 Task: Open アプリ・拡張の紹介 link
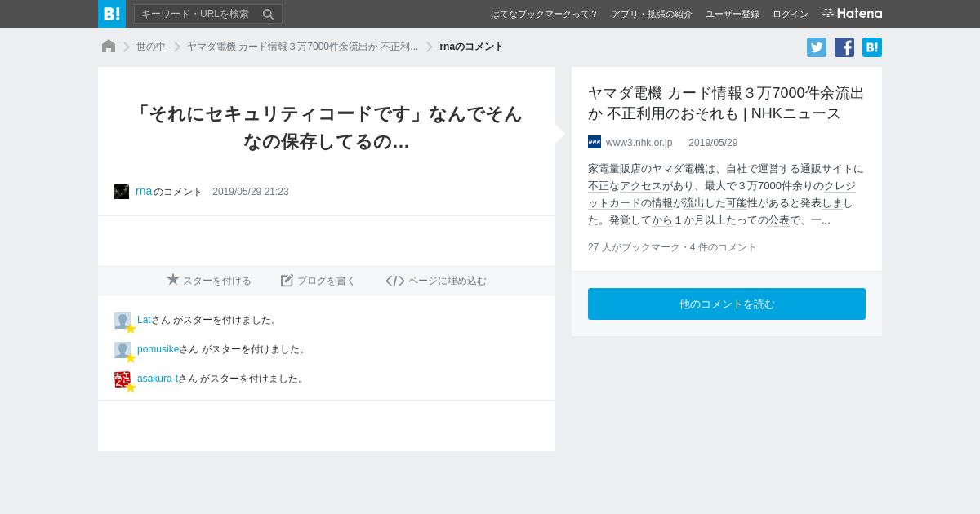point(652,14)
